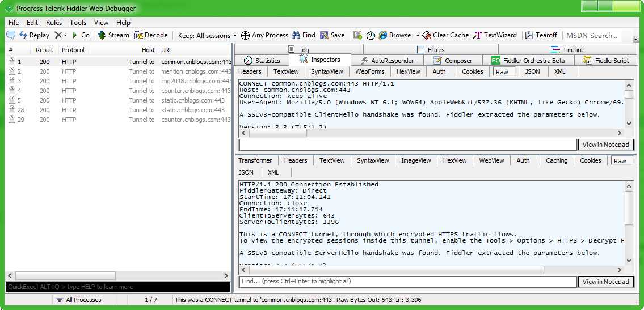Click the camera screenshot toolbar icon
This screenshot has width=644, height=310.
pyautogui.click(x=357, y=35)
